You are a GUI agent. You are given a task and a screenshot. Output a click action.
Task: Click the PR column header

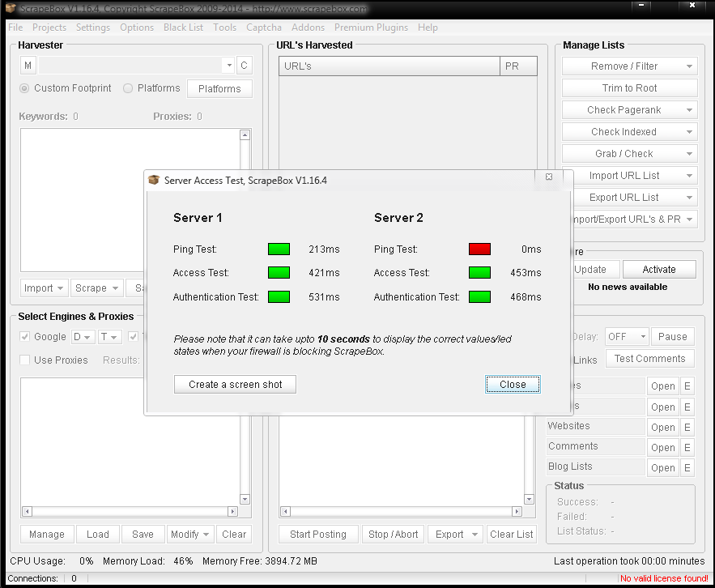point(518,66)
